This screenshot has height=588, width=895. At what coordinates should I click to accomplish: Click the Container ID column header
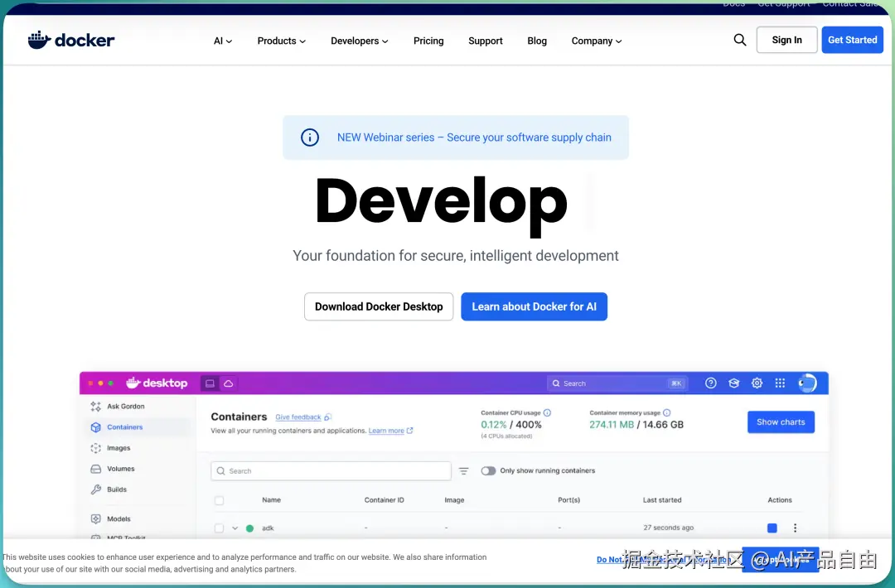tap(385, 500)
